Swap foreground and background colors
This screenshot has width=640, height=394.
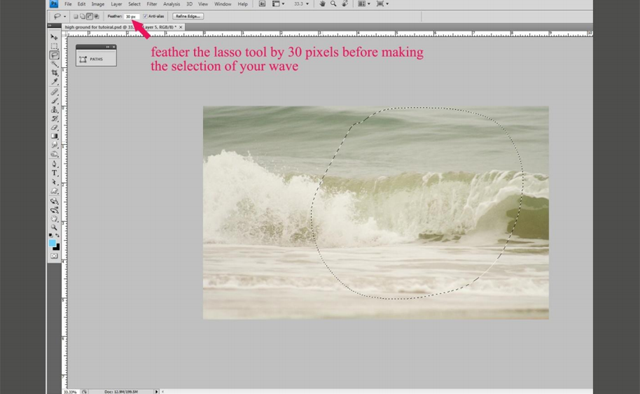(x=57, y=235)
